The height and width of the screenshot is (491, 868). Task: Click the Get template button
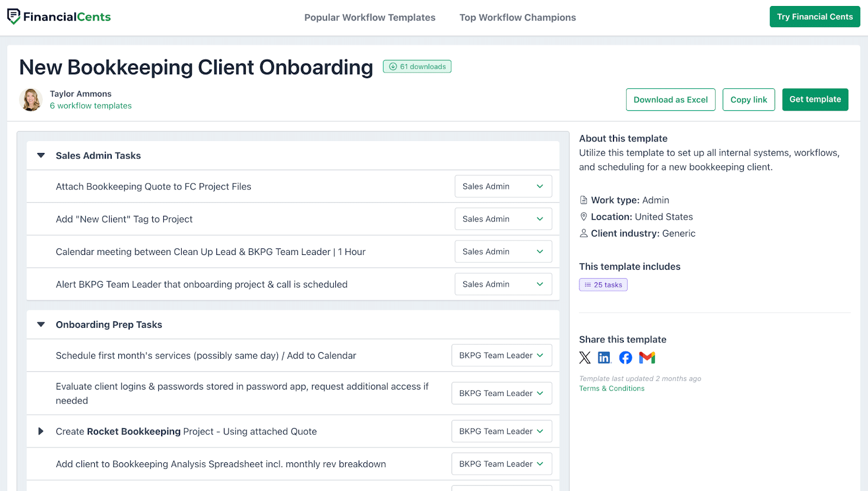815,99
